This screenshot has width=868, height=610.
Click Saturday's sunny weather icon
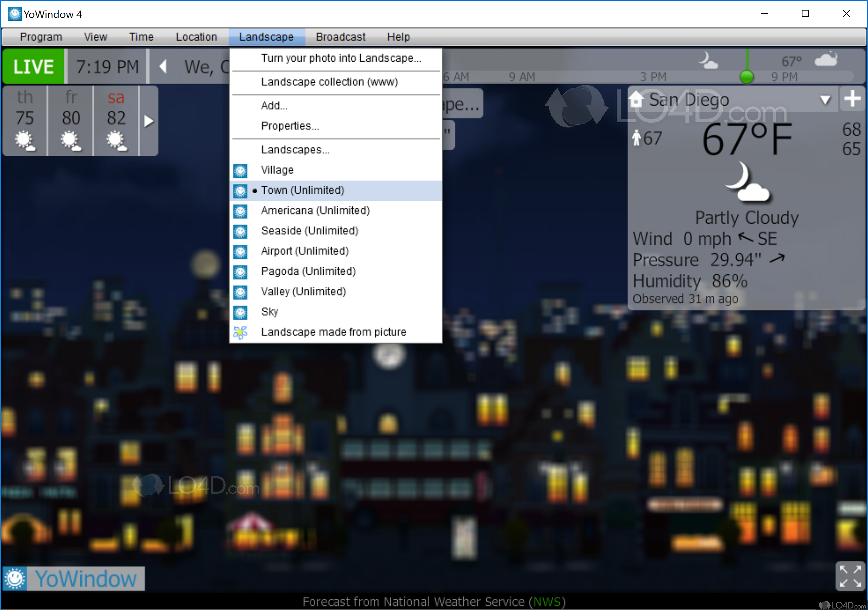117,141
